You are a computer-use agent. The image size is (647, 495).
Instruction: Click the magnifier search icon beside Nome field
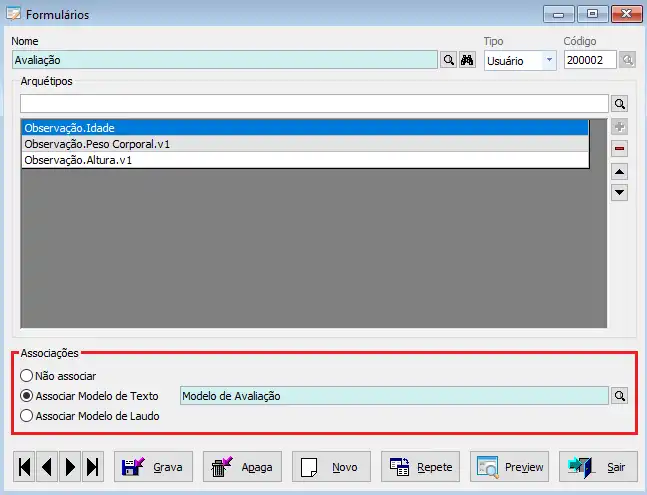(x=449, y=60)
